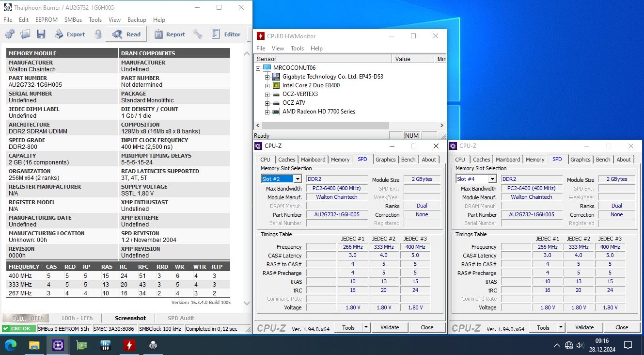
Task: Open the Editor toolbar item
Action: [x=226, y=34]
